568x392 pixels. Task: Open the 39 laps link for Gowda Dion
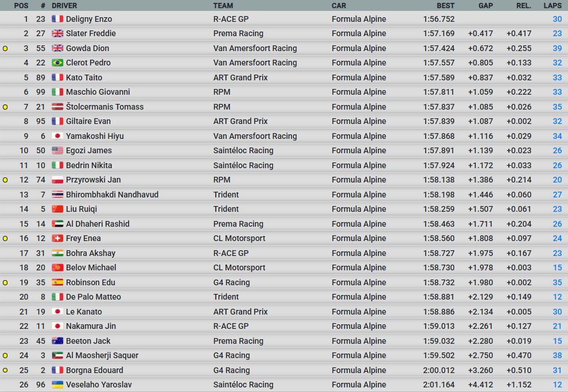click(557, 48)
